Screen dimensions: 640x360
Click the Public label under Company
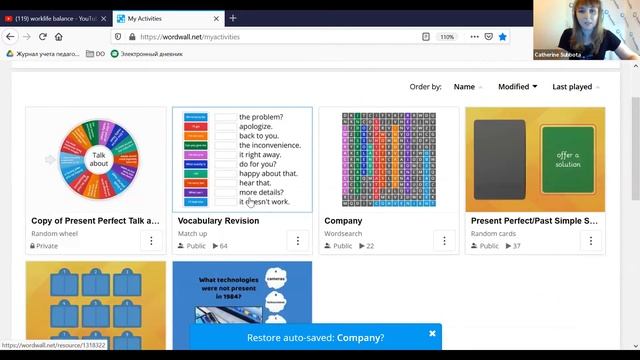pyautogui.click(x=338, y=246)
